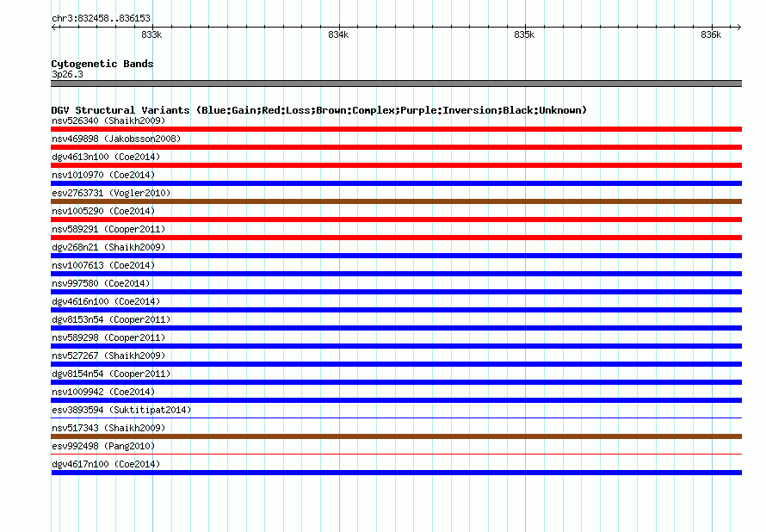Click the dgv8153n54 (Cooper2011) label
This screenshot has height=532, width=766.
pos(111,319)
